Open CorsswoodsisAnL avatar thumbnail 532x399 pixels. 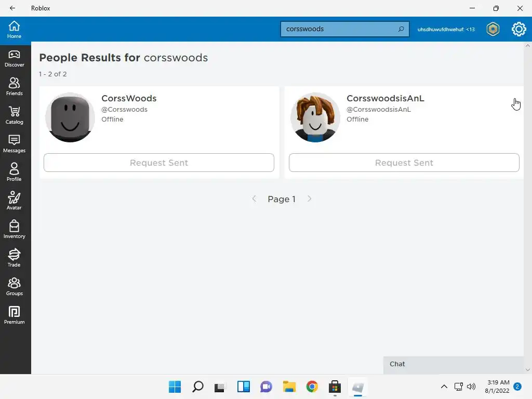[x=315, y=117]
